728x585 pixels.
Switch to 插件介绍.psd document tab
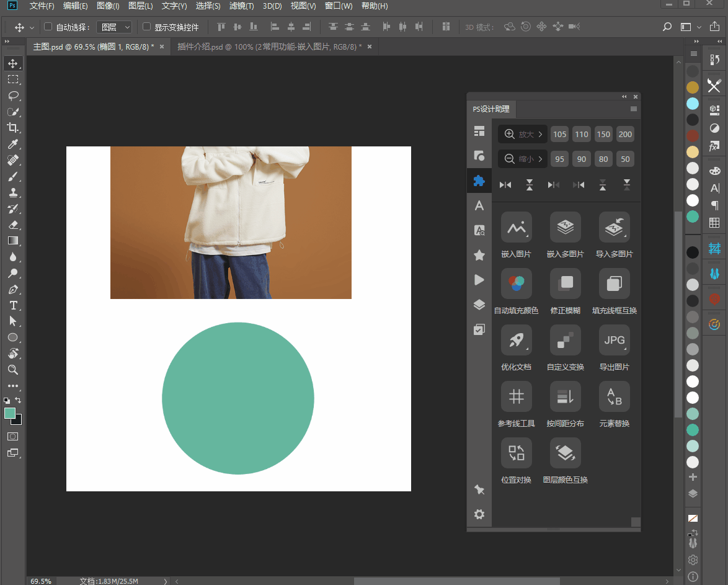[x=269, y=47]
